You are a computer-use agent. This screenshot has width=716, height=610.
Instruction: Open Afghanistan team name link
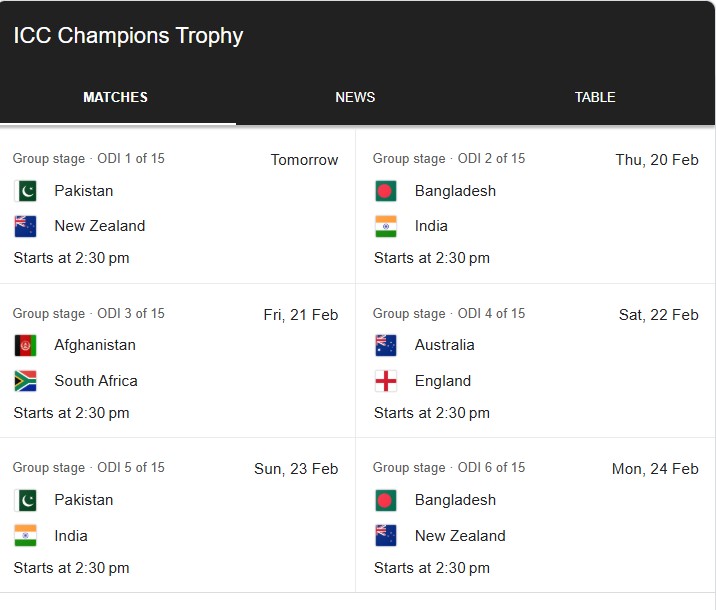coord(95,345)
